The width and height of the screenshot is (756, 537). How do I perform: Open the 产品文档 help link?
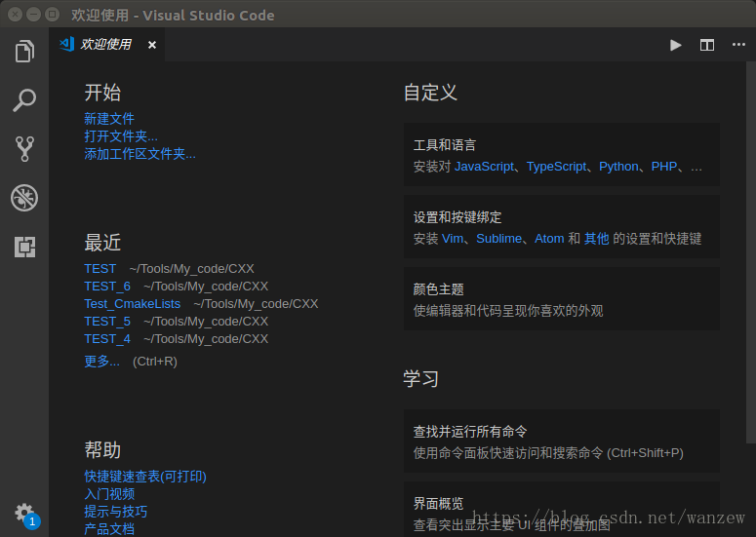(109, 529)
